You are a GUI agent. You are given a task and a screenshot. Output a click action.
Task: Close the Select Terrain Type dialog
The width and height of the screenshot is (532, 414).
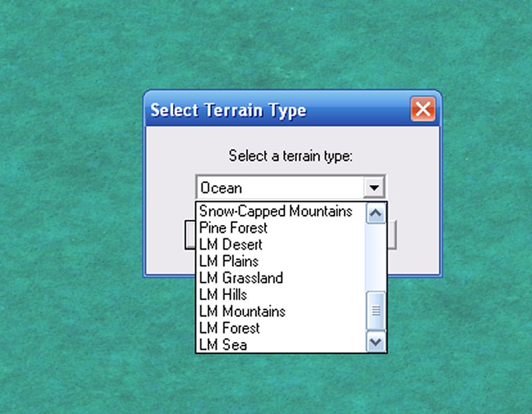(423, 108)
